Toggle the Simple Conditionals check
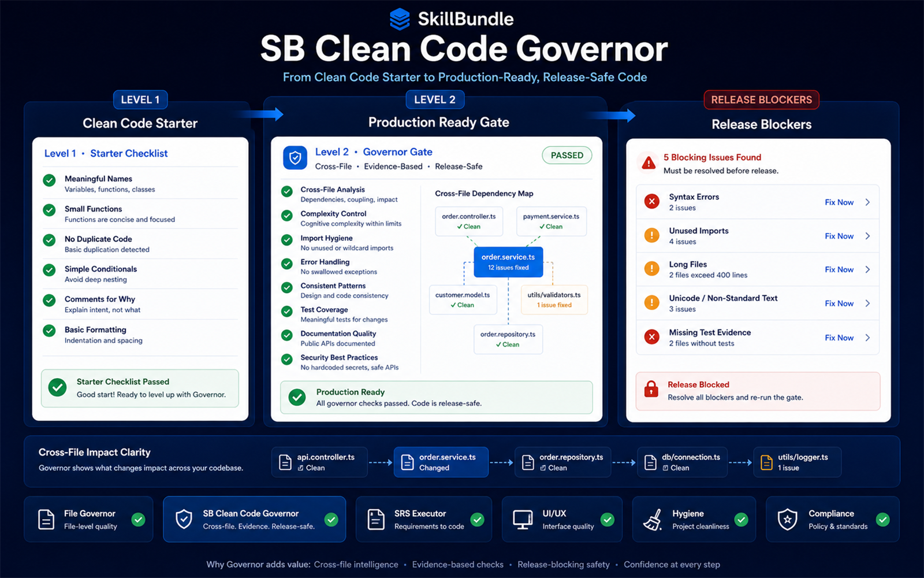The width and height of the screenshot is (924, 578). 50,270
